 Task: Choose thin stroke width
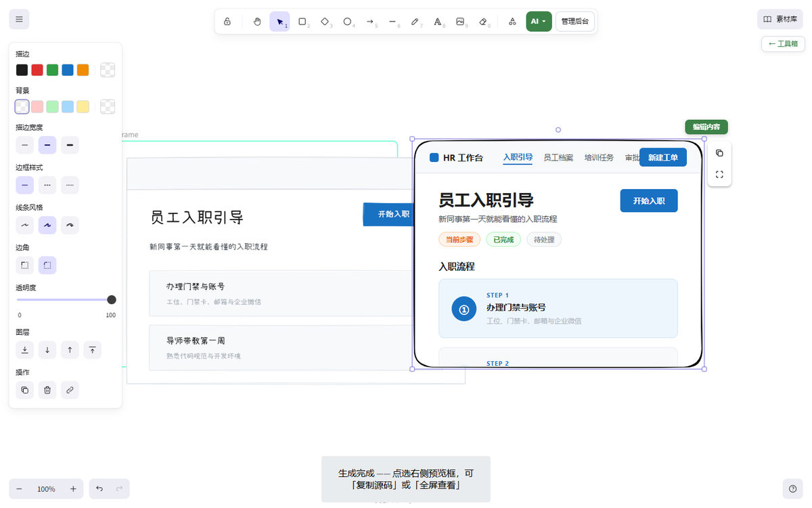25,145
